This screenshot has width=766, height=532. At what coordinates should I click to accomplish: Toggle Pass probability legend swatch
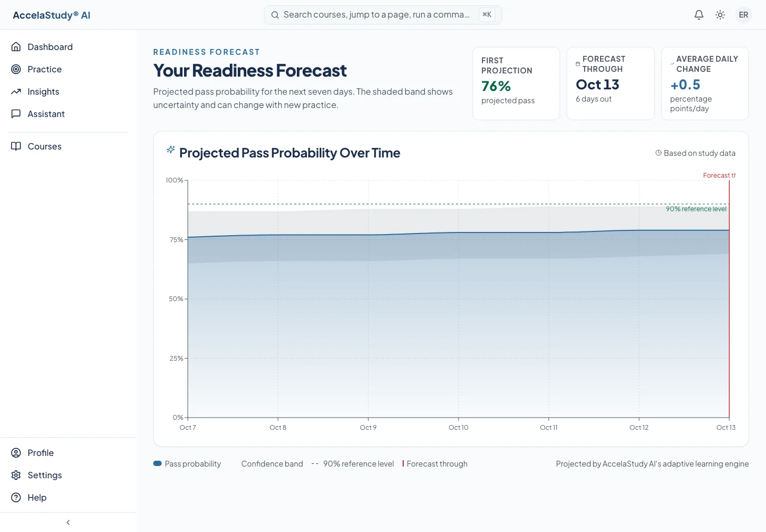click(x=157, y=463)
